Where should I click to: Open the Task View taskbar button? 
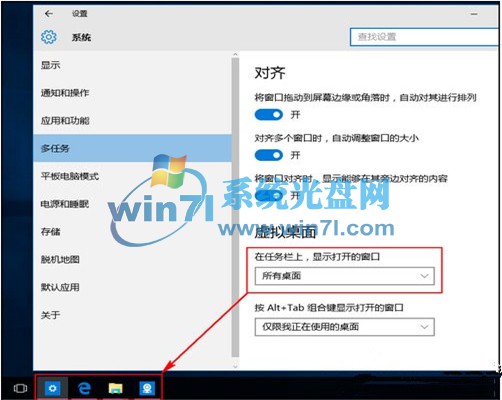pos(20,388)
